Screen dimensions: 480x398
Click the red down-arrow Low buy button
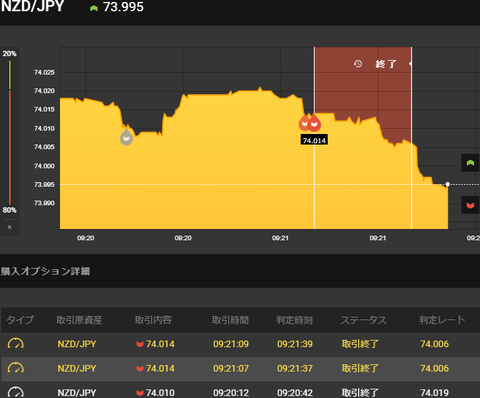470,205
